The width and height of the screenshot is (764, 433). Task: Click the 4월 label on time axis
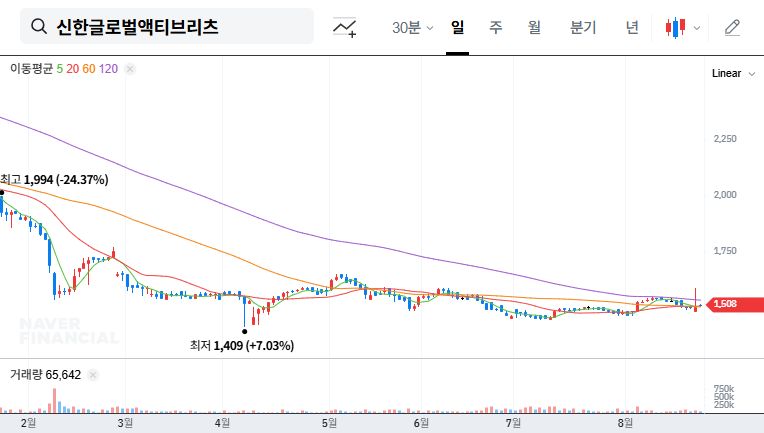(222, 423)
